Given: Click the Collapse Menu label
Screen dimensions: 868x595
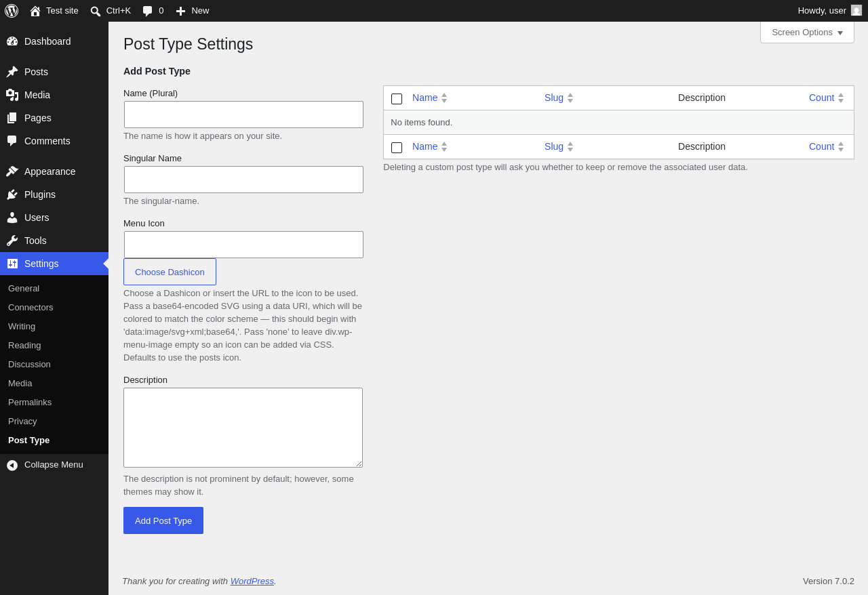Looking at the screenshot, I should pyautogui.click(x=54, y=465).
